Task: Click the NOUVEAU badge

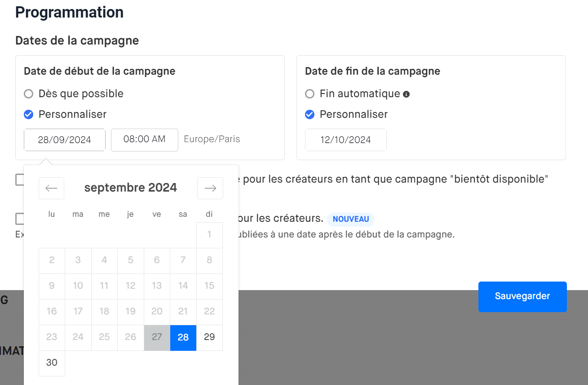Action: [x=351, y=219]
